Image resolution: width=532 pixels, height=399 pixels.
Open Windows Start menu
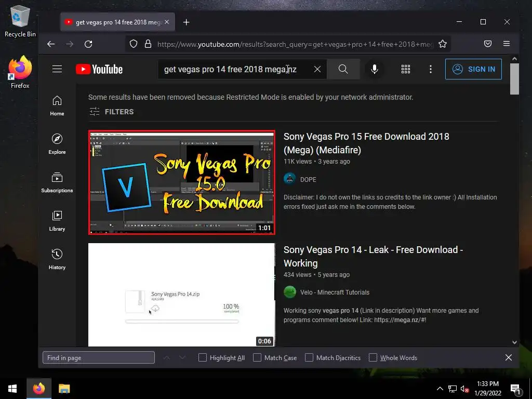(x=12, y=389)
